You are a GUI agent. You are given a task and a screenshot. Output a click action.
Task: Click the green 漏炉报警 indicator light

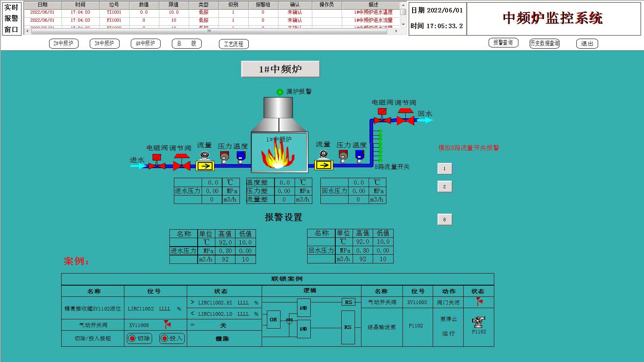[280, 92]
